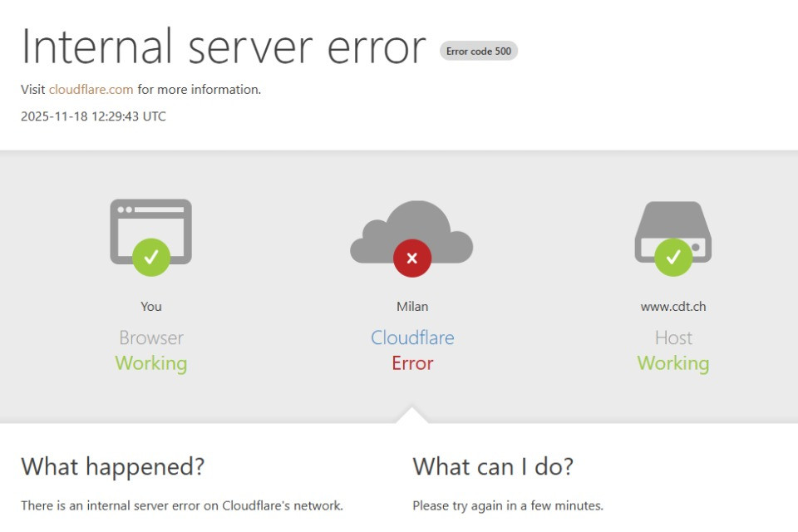Image resolution: width=798 pixels, height=532 pixels.
Task: Click the Working status under Browser
Action: click(x=150, y=363)
